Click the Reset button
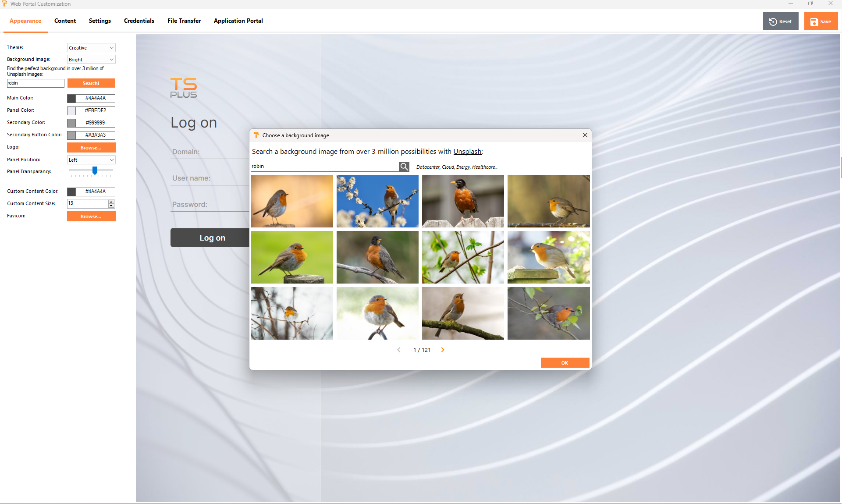This screenshot has width=842, height=504. pos(781,21)
